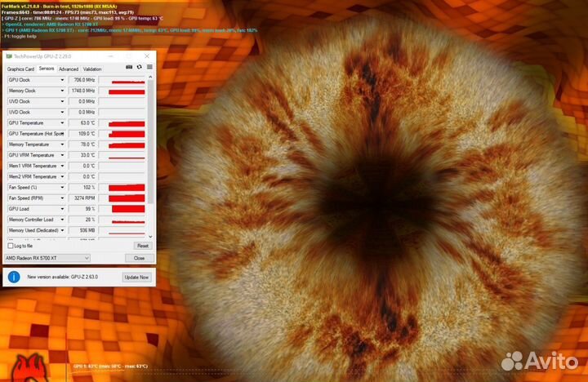The width and height of the screenshot is (588, 382).
Task: Enable the Log to file checkbox
Action: point(11,245)
